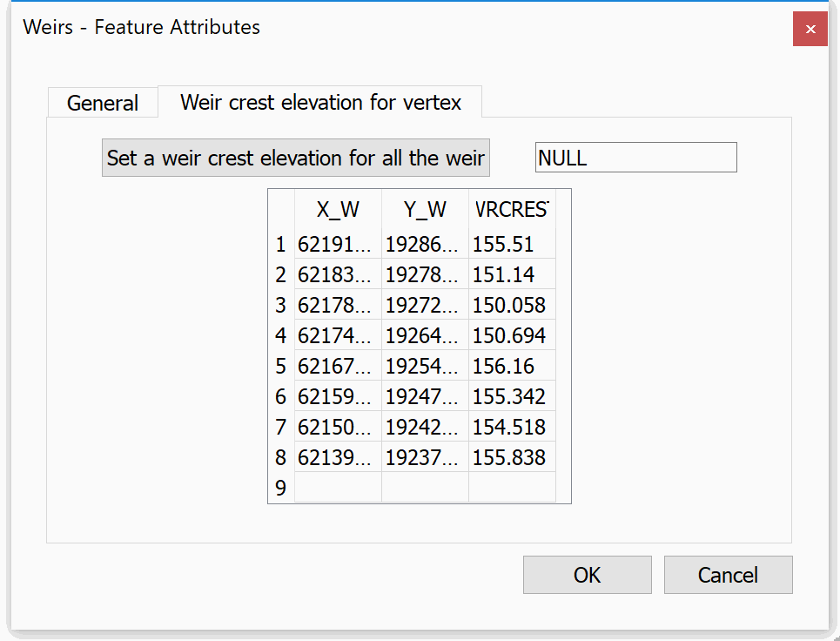Close the Weirs Feature Attributes dialog

click(810, 29)
